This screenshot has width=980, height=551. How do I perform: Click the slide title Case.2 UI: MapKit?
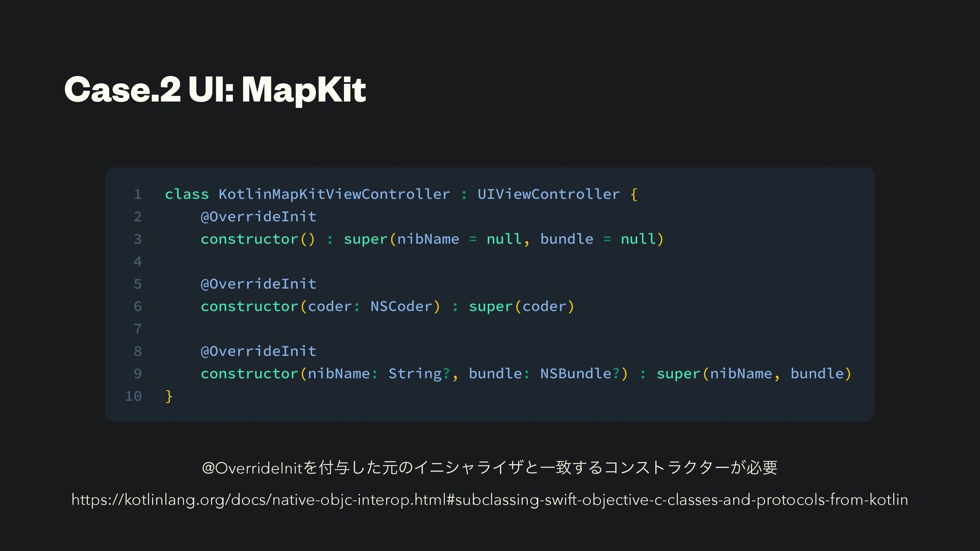click(215, 89)
